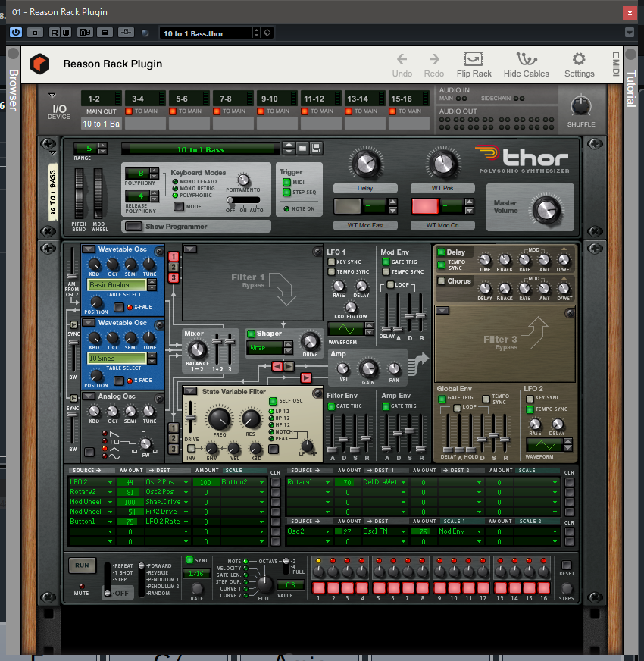644x661 pixels.
Task: Click the plugin power bypass icon
Action: (x=16, y=33)
